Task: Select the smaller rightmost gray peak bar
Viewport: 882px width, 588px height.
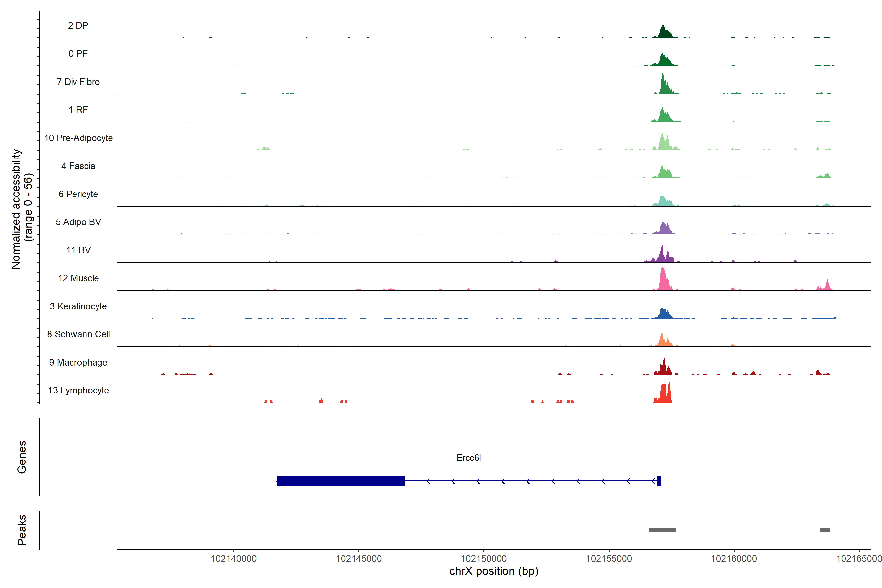Action: tap(825, 530)
